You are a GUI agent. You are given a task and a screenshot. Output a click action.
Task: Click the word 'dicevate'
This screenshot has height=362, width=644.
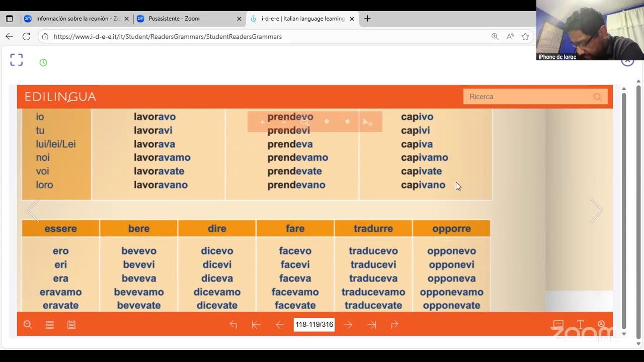(x=217, y=305)
